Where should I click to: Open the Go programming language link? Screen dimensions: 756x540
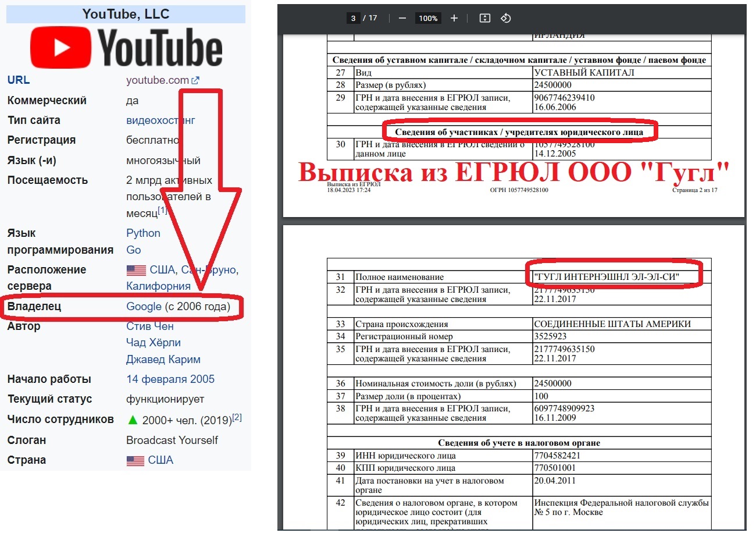134,250
